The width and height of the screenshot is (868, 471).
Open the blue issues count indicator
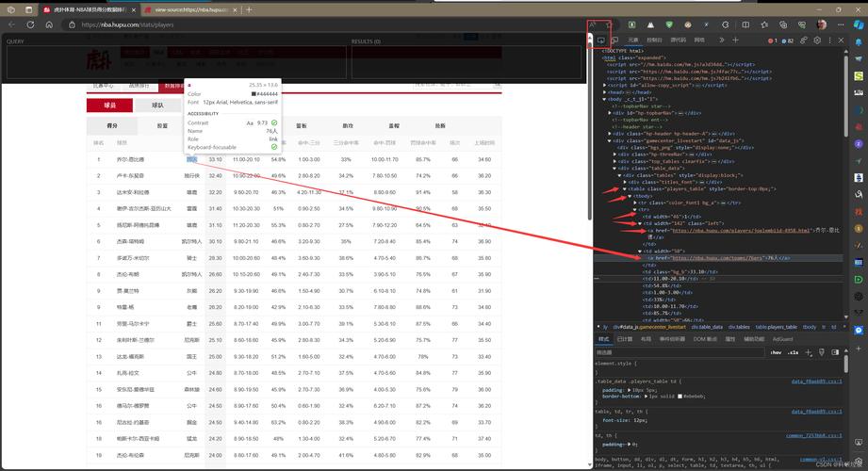(788, 41)
